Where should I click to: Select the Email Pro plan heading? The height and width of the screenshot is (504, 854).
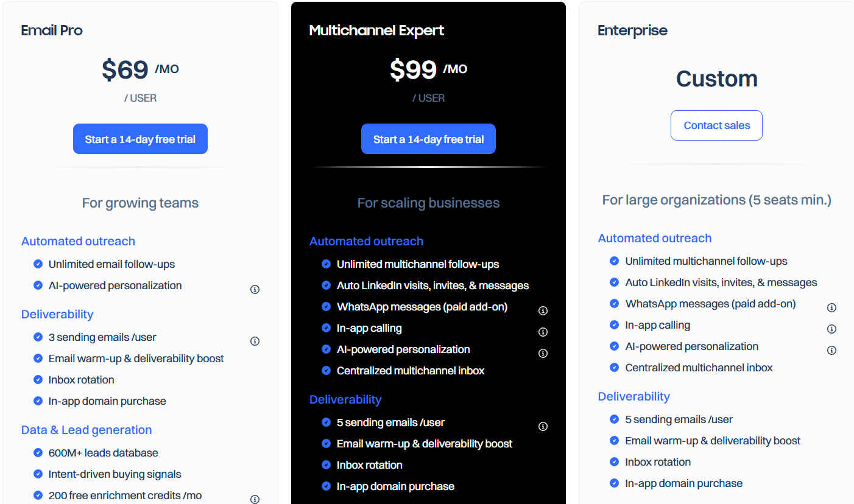coord(52,30)
